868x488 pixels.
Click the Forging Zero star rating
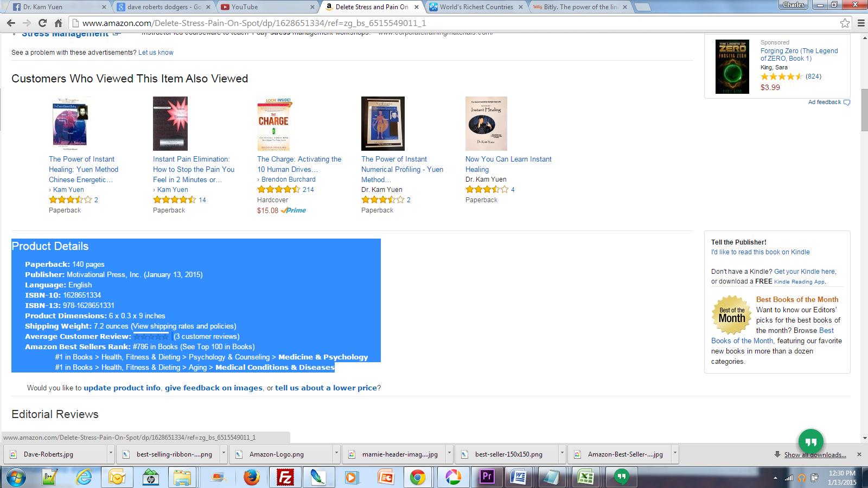(782, 76)
